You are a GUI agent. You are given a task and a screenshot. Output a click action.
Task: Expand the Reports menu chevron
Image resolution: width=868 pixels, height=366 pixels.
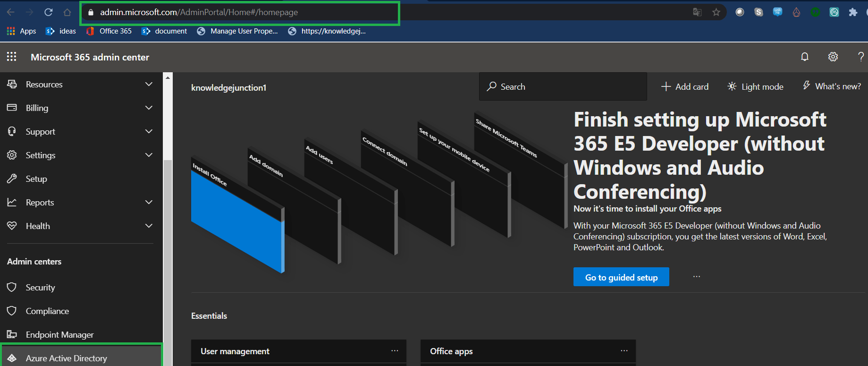149,202
